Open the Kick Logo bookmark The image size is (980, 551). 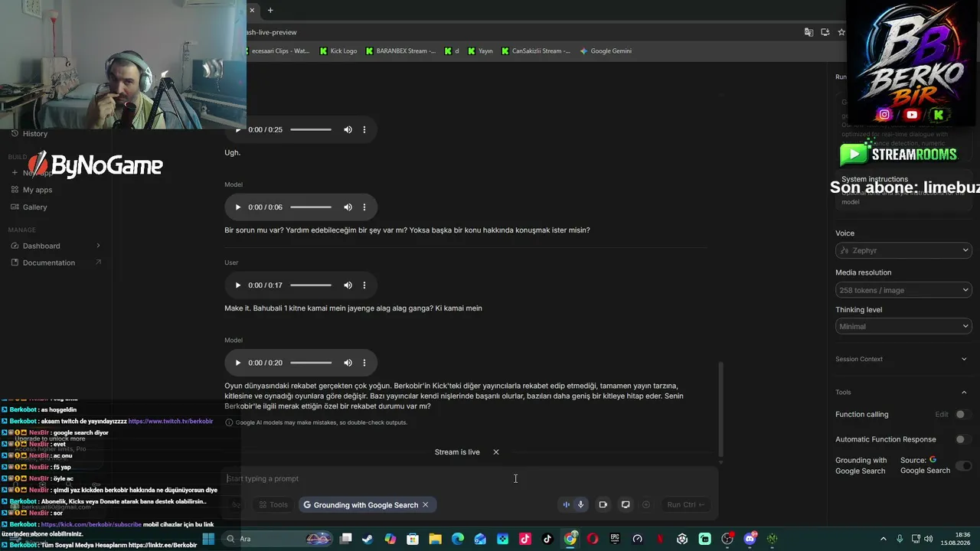pos(338,51)
